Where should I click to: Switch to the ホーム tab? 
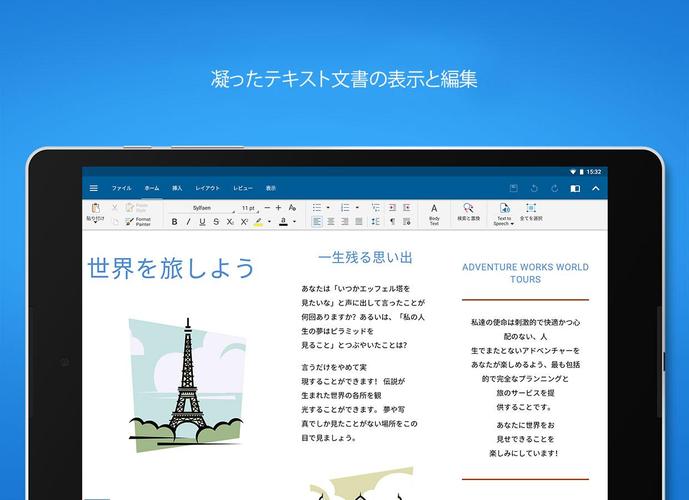click(x=152, y=188)
